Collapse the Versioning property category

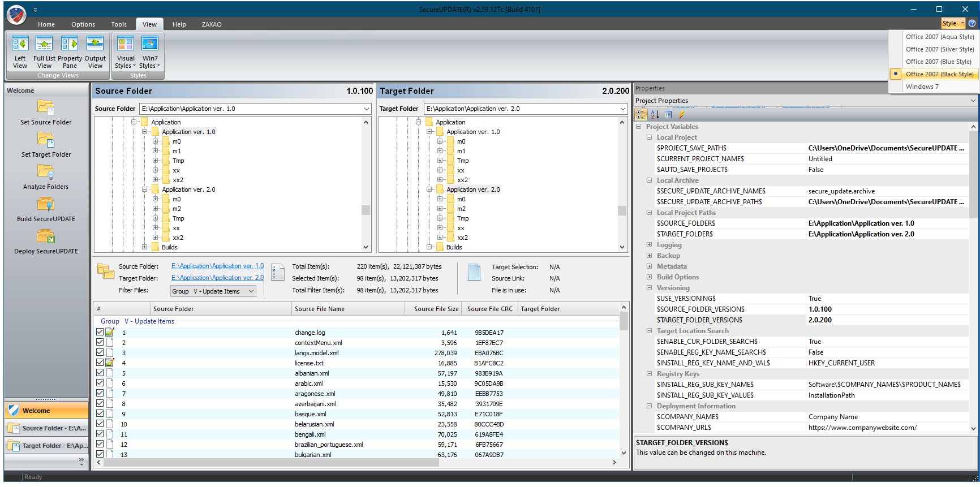tap(649, 288)
